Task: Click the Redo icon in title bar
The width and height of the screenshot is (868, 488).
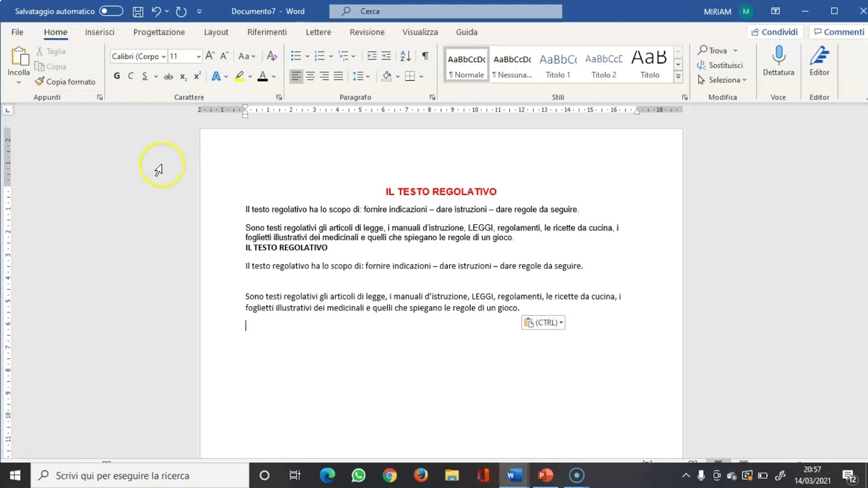Action: pos(180,12)
